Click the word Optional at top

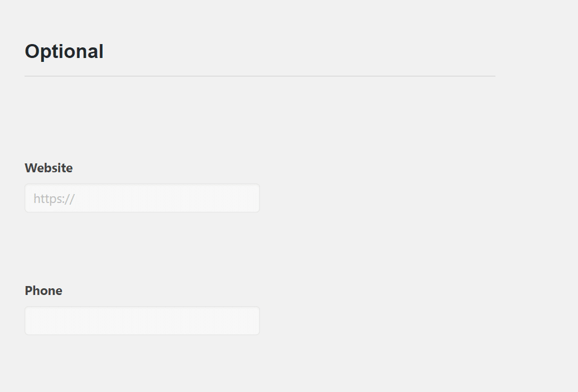point(64,51)
